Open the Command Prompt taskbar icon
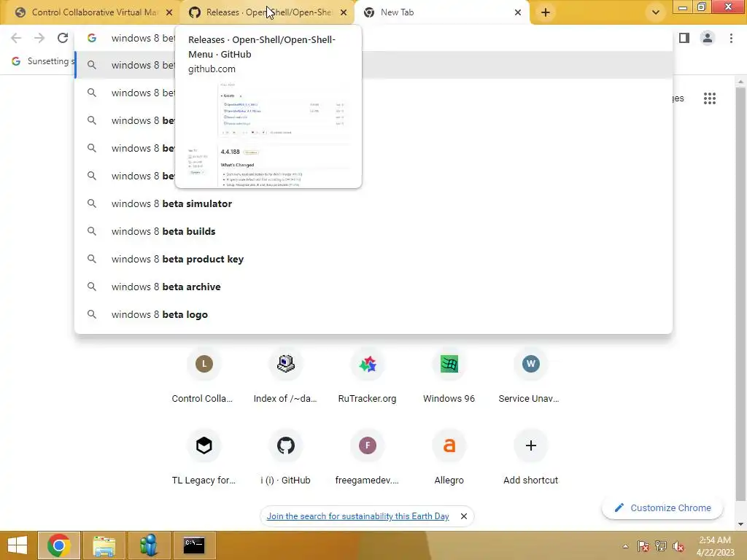747x560 pixels. tap(194, 545)
